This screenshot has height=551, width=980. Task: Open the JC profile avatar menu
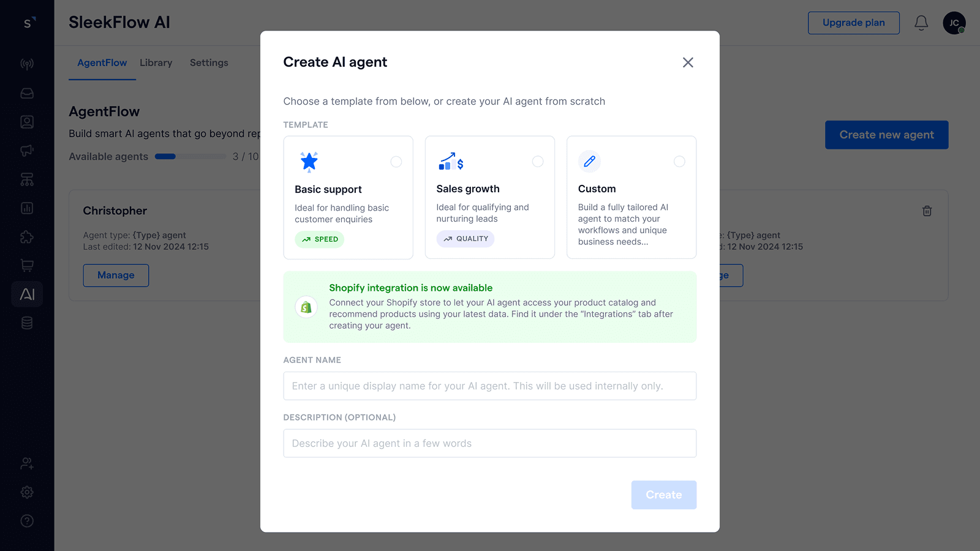pos(954,23)
